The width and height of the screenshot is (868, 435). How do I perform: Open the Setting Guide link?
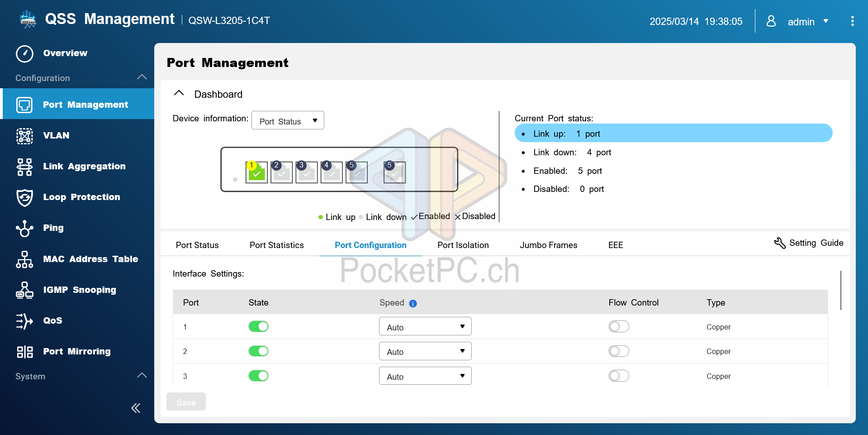[x=808, y=243]
